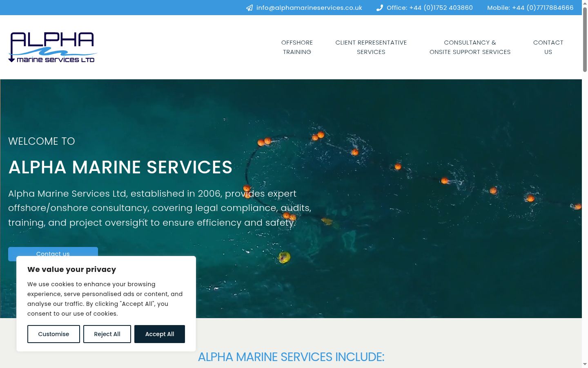This screenshot has height=368, width=588.
Task: Click the phone handset icon
Action: click(x=380, y=8)
